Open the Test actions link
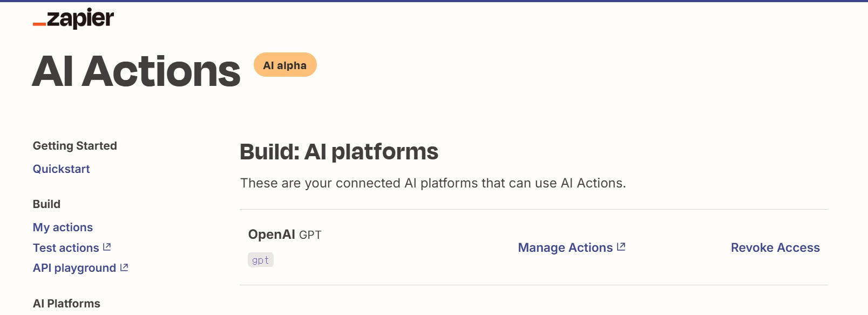This screenshot has width=868, height=315. pos(66,248)
